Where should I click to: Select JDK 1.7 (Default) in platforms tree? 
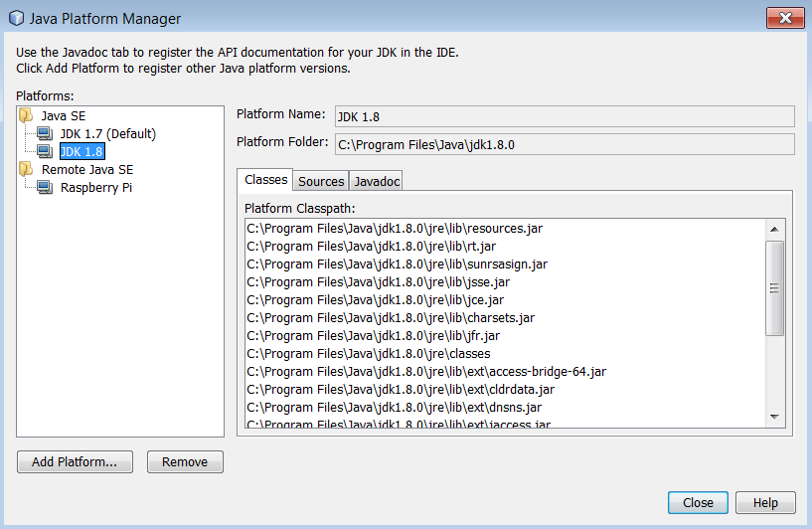[107, 133]
